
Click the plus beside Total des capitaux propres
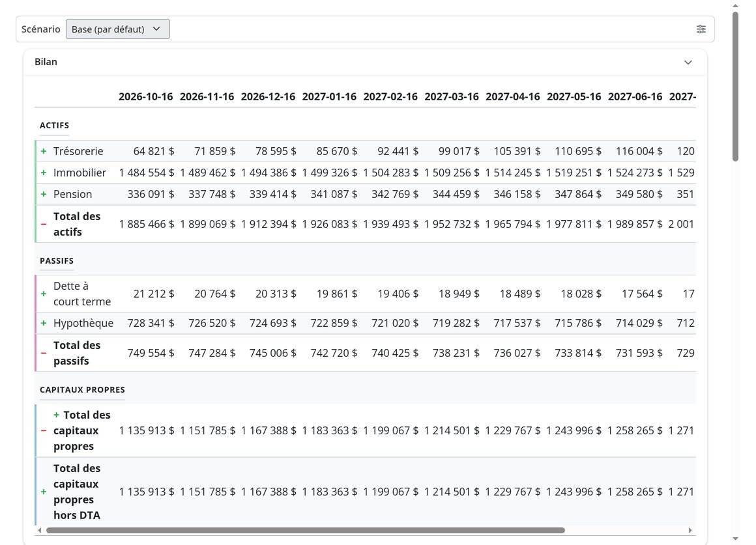[57, 415]
